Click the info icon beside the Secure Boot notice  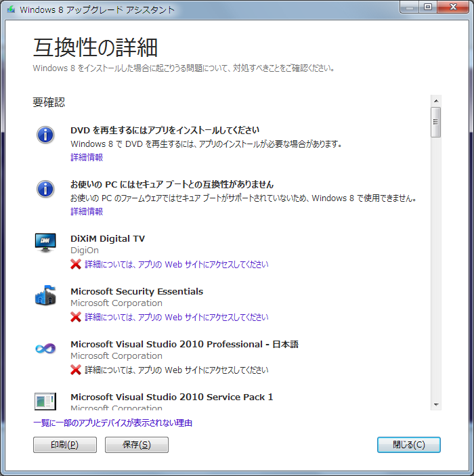click(45, 189)
